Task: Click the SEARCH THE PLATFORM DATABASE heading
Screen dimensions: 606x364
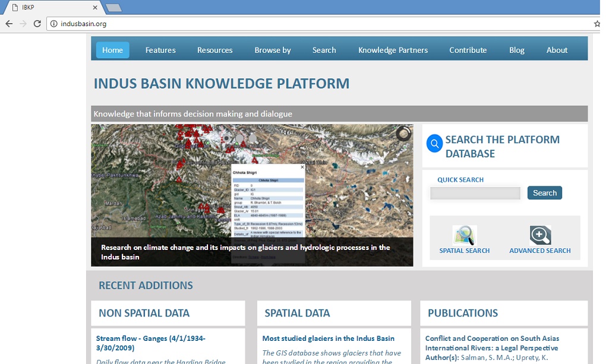Action: (503, 147)
